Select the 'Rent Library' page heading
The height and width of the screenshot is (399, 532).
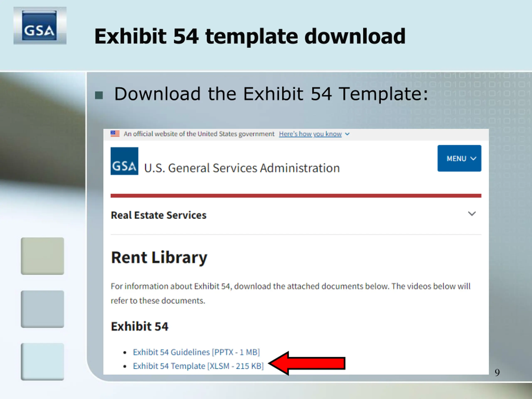[x=159, y=257]
